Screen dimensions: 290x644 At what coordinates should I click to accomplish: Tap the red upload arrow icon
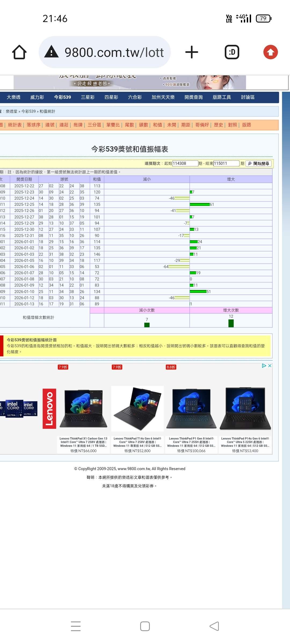[270, 52]
